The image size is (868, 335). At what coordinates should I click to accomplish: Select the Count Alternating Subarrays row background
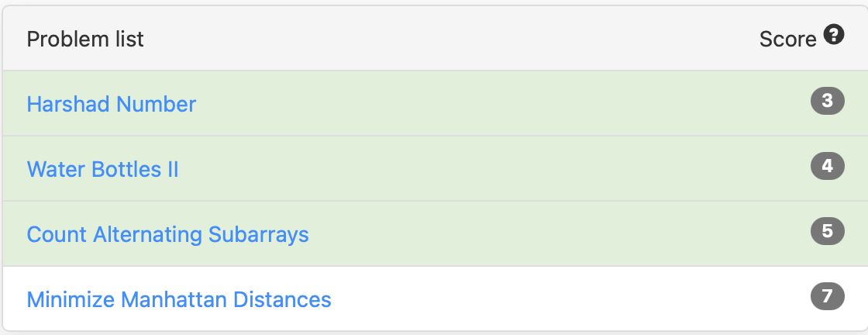(434, 233)
